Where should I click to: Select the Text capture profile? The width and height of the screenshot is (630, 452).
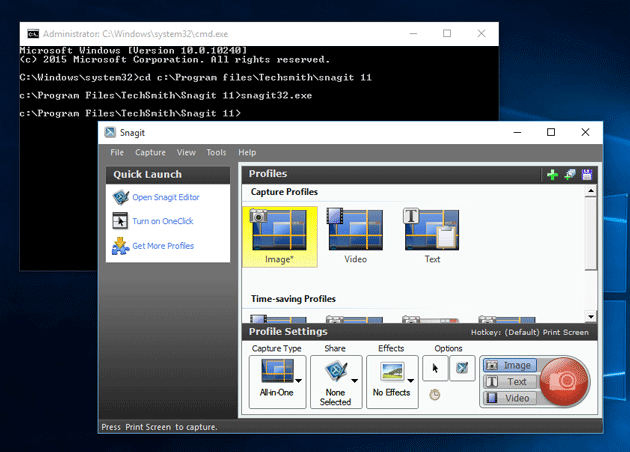coord(432,237)
